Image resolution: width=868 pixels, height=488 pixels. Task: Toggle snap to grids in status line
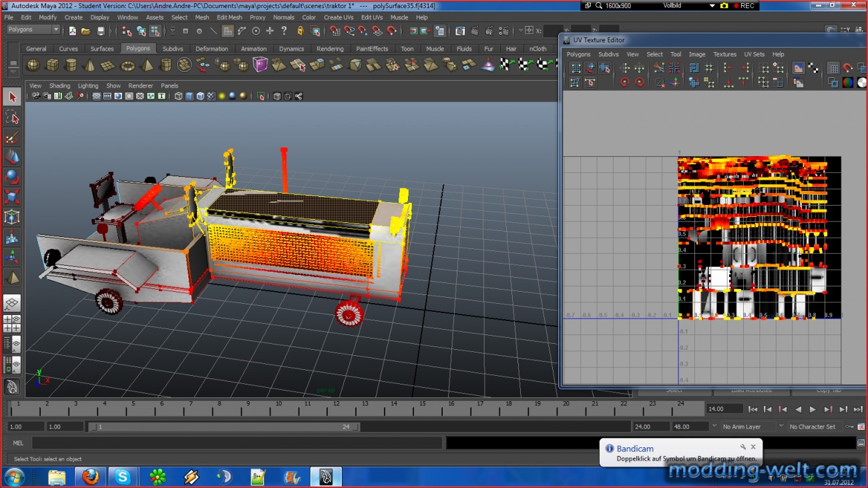pyautogui.click(x=335, y=31)
